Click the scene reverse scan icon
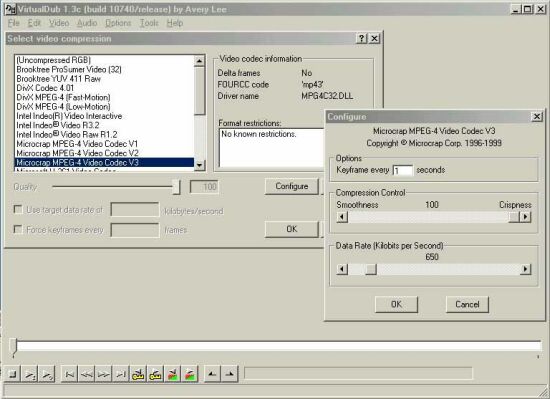 [x=173, y=374]
